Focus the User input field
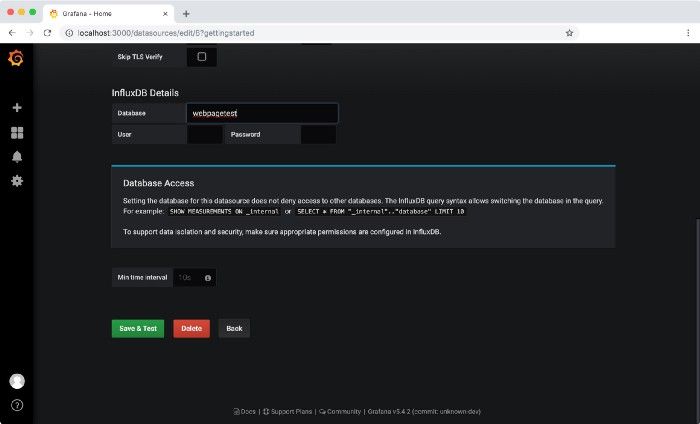Image resolution: width=700 pixels, height=424 pixels. coord(204,134)
